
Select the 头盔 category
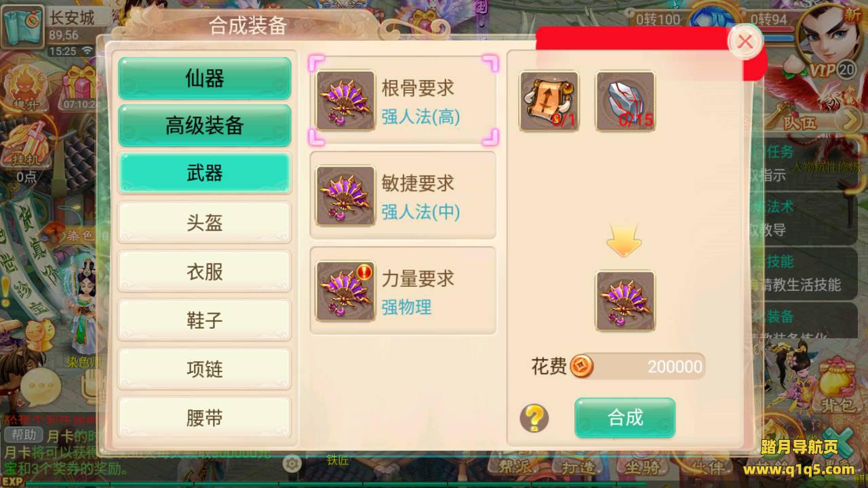pyautogui.click(x=205, y=222)
